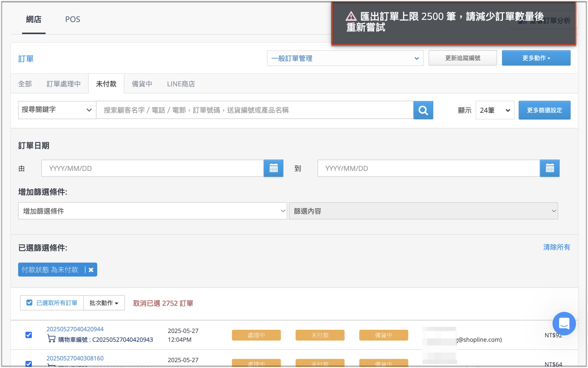
Task: Click the 訂單 page heading
Action: pyautogui.click(x=26, y=58)
